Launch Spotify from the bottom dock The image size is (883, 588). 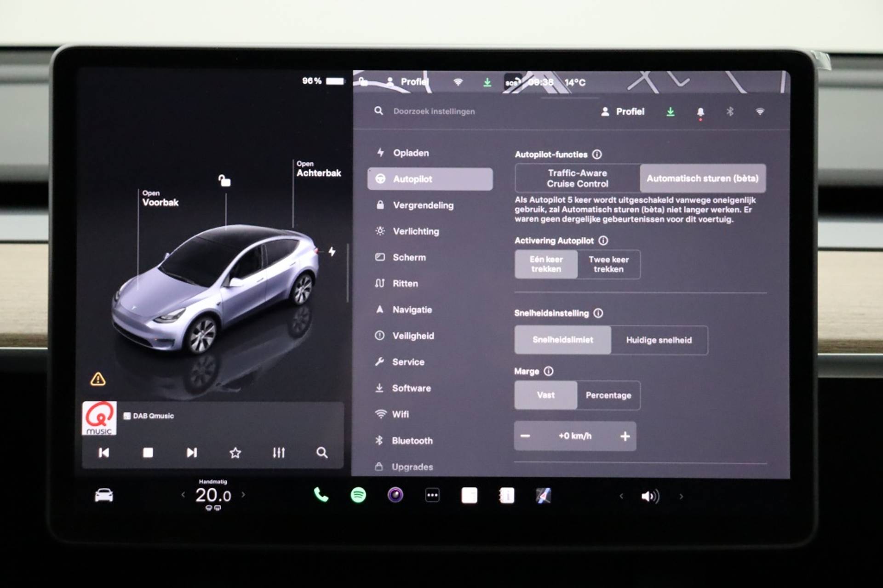click(x=358, y=495)
